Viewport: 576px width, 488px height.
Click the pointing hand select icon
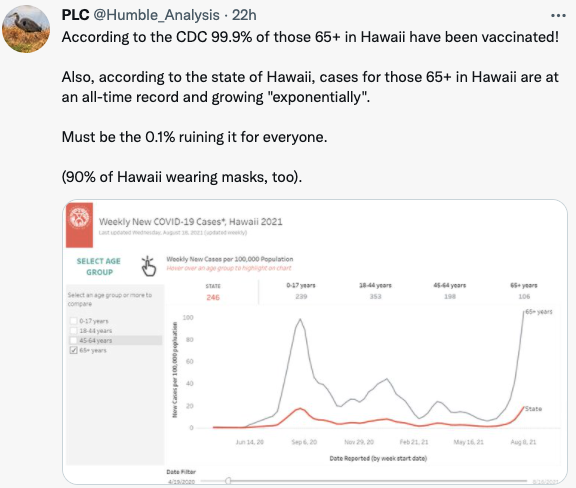(x=149, y=266)
